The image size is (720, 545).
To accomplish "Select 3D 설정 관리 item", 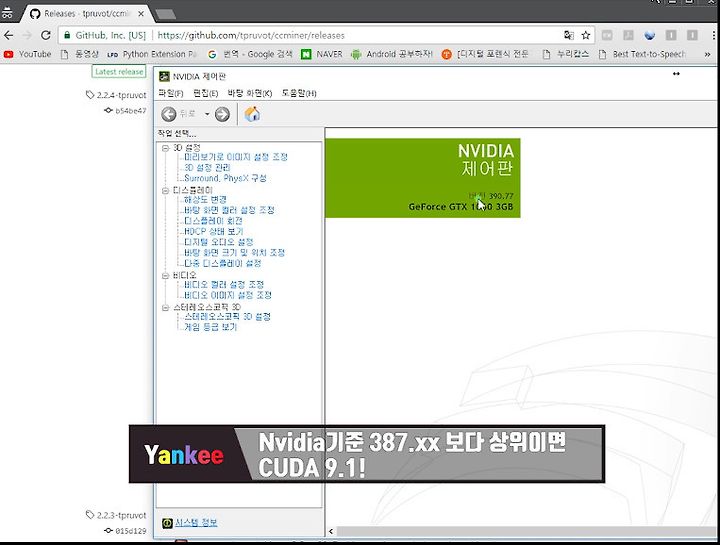I will tap(207, 168).
